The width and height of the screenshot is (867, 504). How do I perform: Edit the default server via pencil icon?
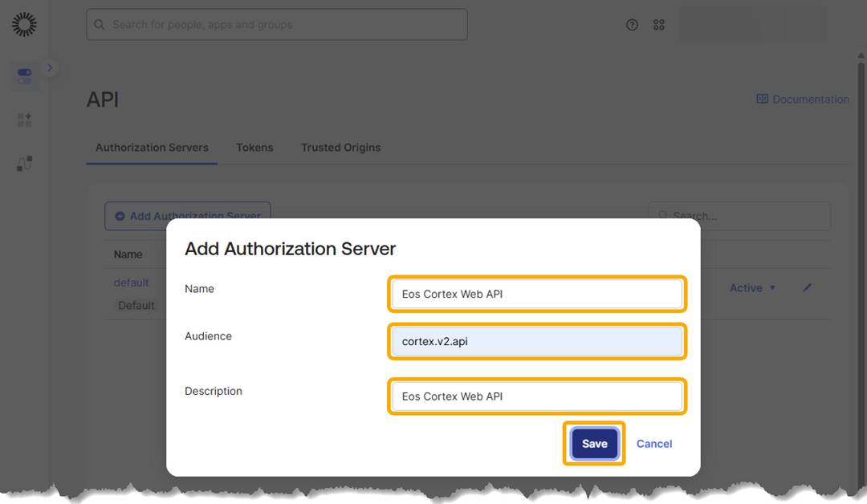[808, 287]
